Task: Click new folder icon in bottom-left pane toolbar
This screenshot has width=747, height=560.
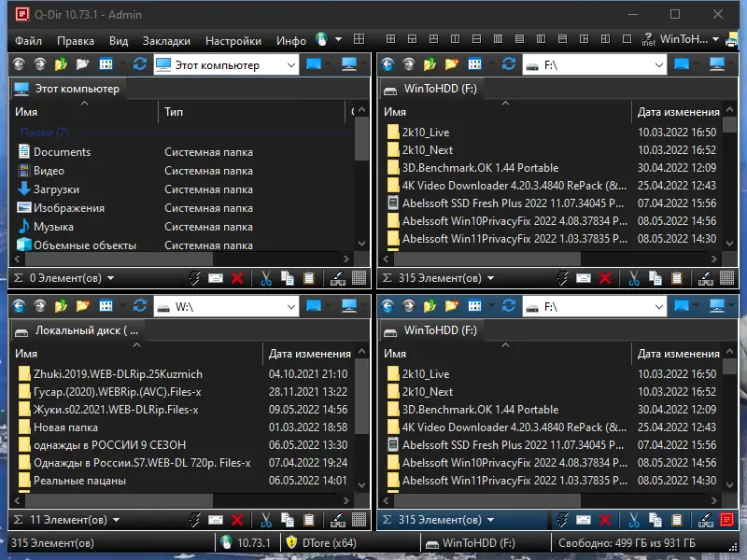Action: [82, 306]
